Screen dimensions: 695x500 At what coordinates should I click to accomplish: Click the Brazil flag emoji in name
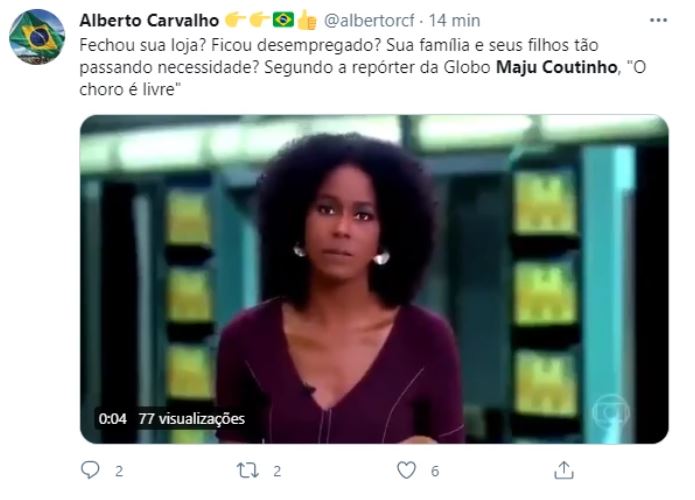[283, 20]
